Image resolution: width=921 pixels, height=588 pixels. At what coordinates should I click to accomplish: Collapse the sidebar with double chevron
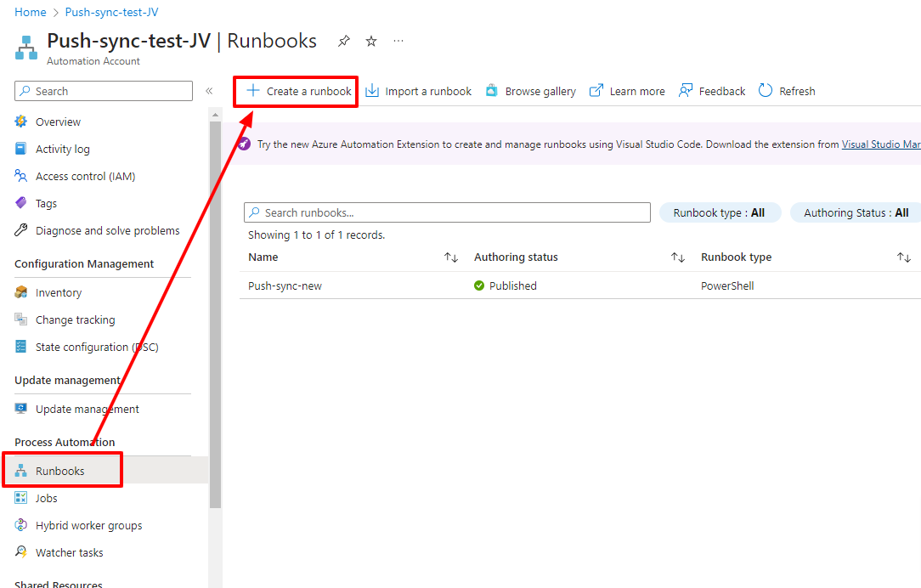point(209,90)
